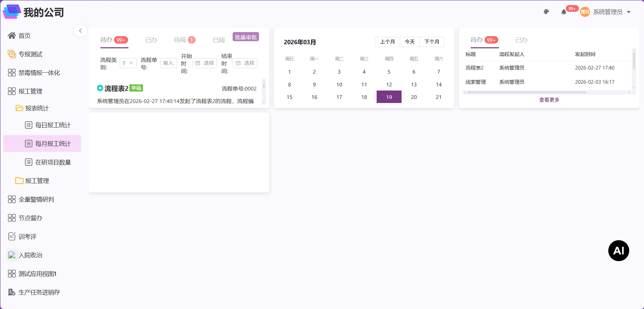This screenshot has width=644, height=309.
Task: Click the 查看更多 link
Action: pyautogui.click(x=549, y=100)
